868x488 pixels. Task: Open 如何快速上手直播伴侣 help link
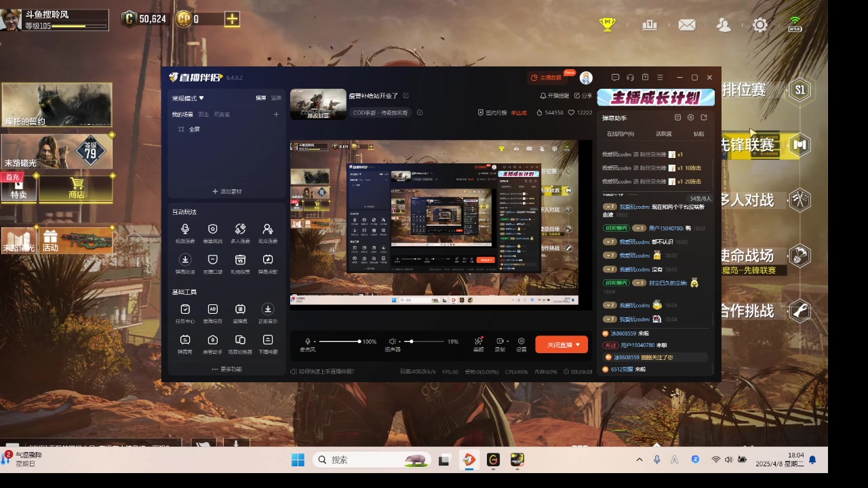point(322,371)
